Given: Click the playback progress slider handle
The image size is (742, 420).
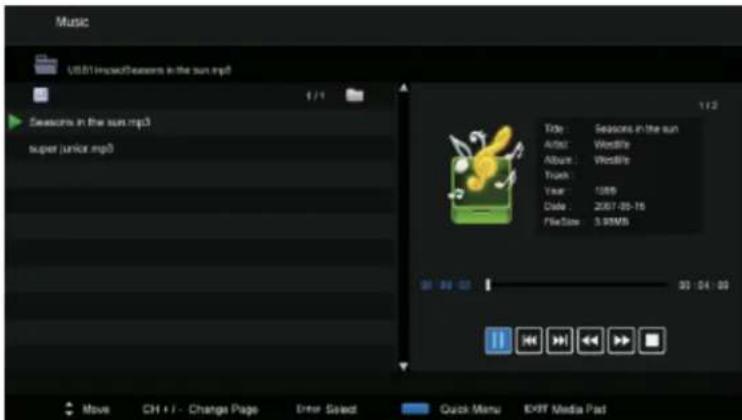Looking at the screenshot, I should point(488,285).
